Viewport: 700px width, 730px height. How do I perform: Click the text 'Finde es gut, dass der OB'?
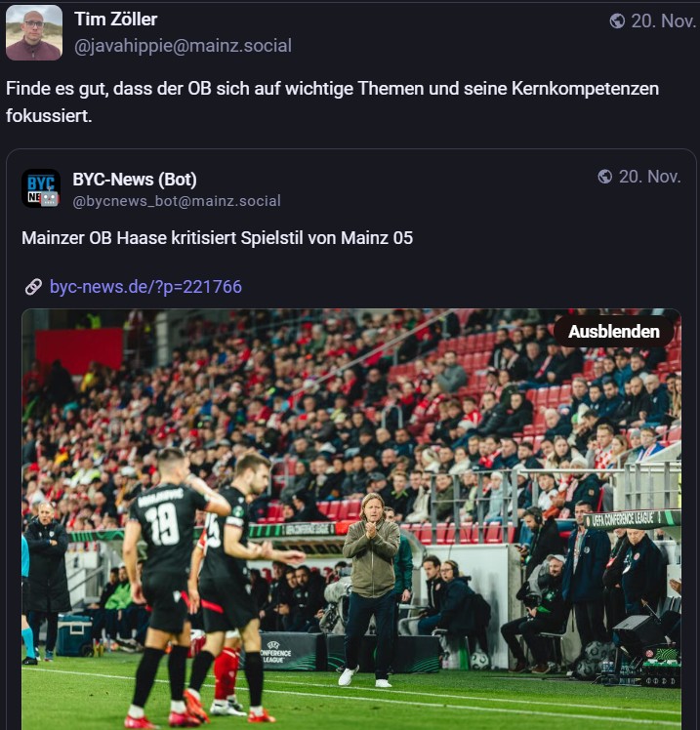(x=108, y=89)
